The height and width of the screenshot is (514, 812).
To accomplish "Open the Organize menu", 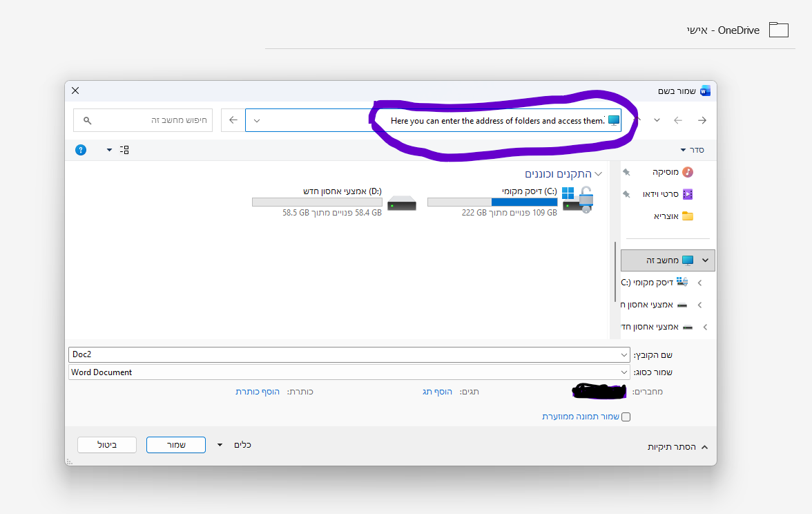I will [693, 150].
